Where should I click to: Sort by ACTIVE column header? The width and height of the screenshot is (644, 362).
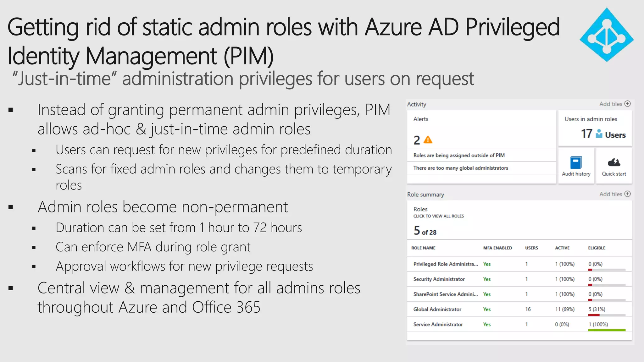562,248
